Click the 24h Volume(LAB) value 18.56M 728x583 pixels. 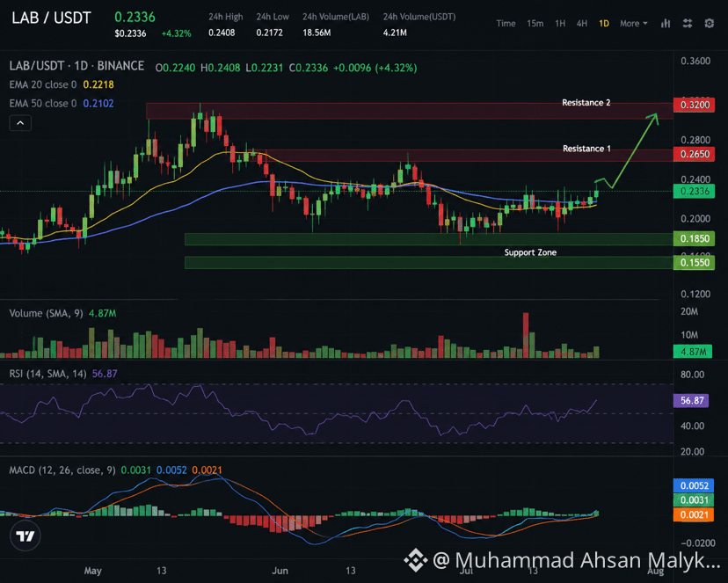[317, 33]
